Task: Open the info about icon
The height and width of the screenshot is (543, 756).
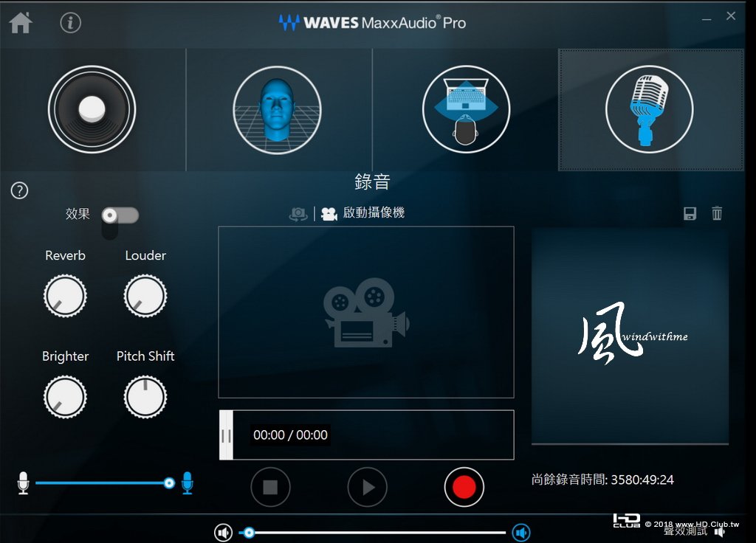Action: pos(70,23)
